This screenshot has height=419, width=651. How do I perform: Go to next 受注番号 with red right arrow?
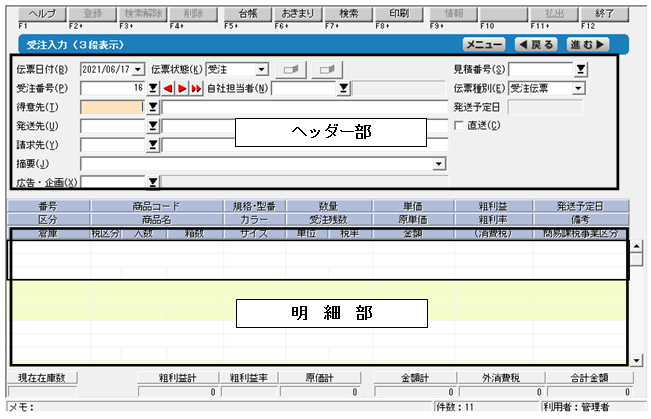[x=182, y=88]
